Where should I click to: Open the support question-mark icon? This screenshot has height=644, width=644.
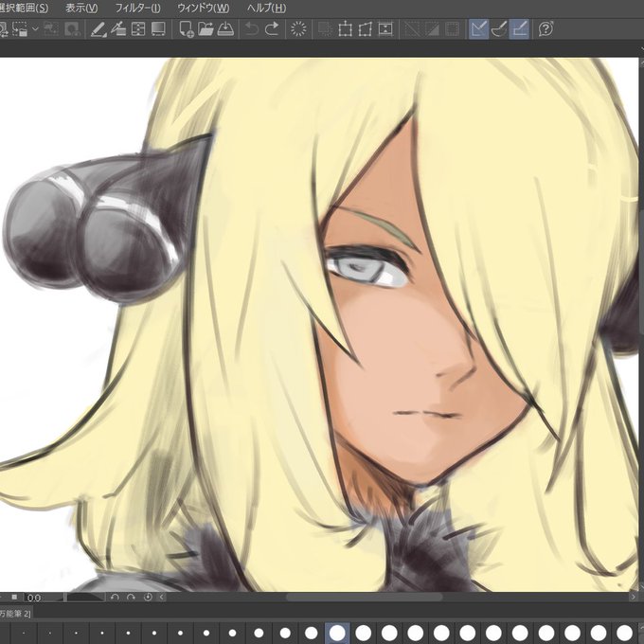click(x=546, y=29)
